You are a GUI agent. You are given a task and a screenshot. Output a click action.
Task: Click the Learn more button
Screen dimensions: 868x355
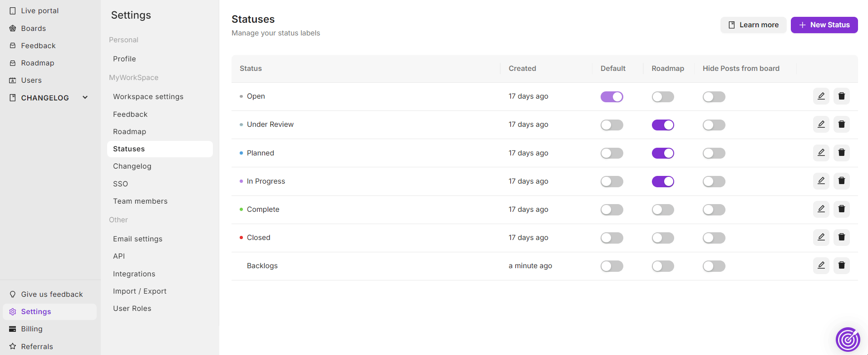click(753, 25)
